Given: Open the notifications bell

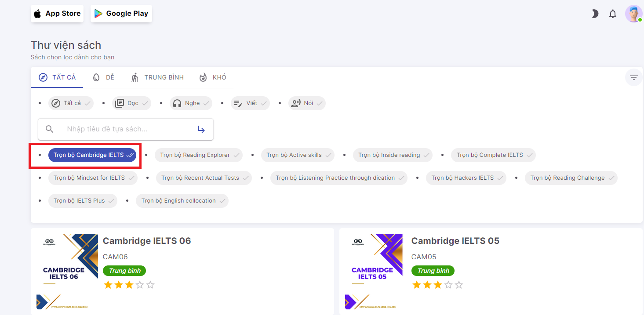Looking at the screenshot, I should (613, 14).
